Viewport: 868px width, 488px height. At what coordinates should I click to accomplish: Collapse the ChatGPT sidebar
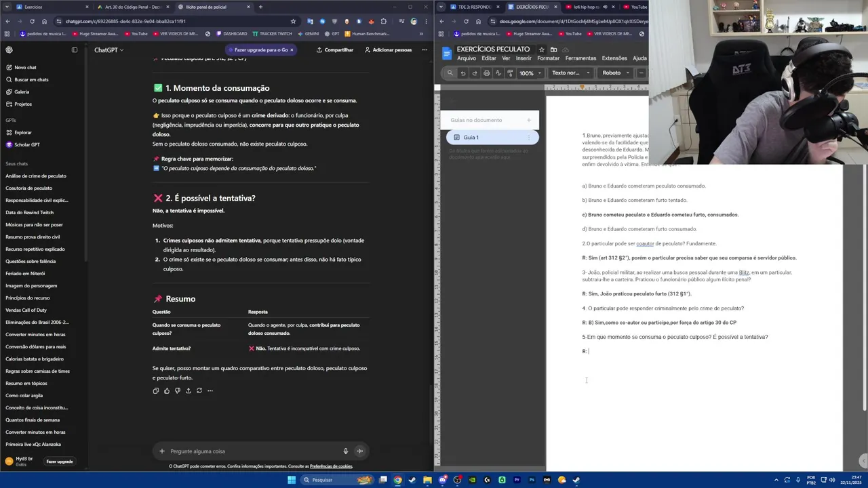[x=75, y=49]
